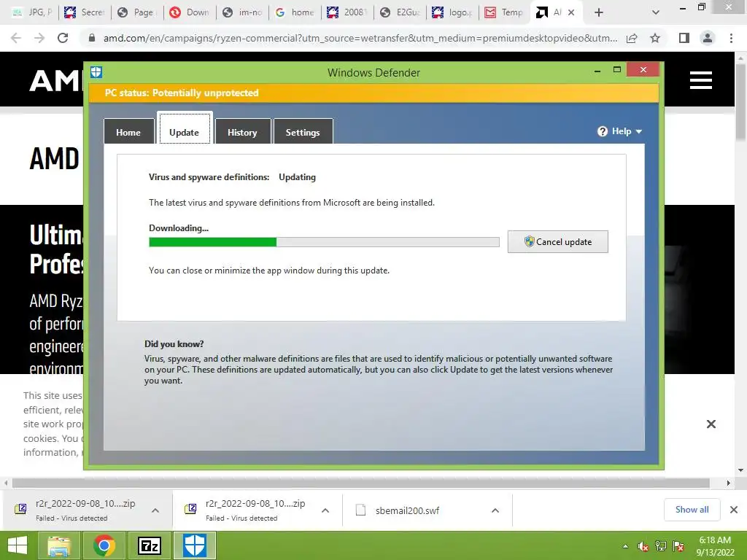Click Chrome forward arrow button

coord(39,38)
